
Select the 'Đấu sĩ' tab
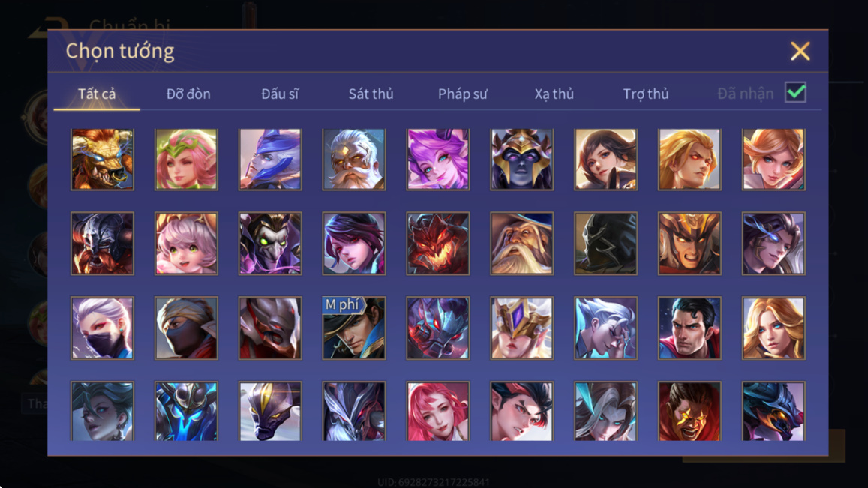click(280, 94)
